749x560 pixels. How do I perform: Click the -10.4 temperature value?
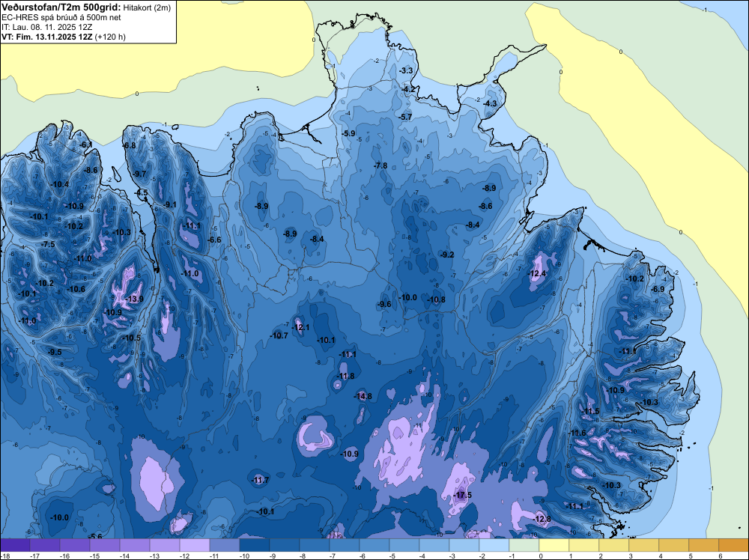[60, 185]
